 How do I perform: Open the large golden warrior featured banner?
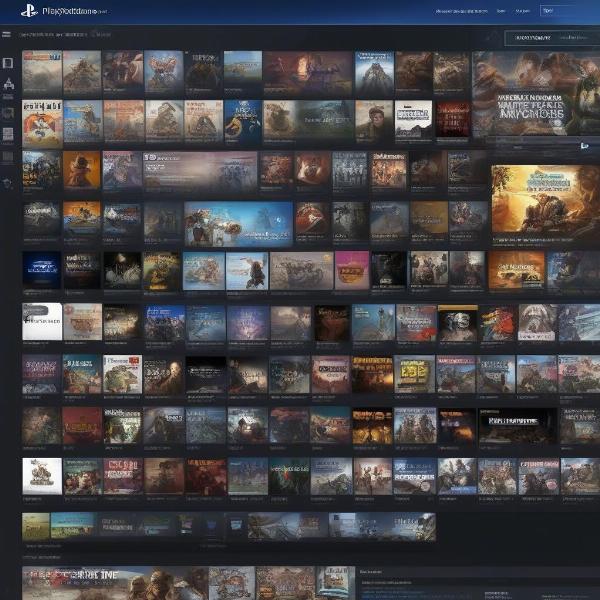[x=546, y=199]
